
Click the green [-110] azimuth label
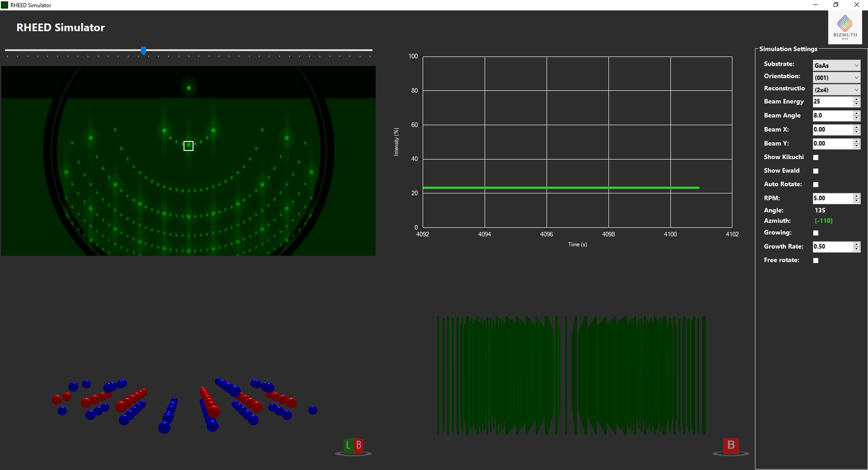coord(823,221)
